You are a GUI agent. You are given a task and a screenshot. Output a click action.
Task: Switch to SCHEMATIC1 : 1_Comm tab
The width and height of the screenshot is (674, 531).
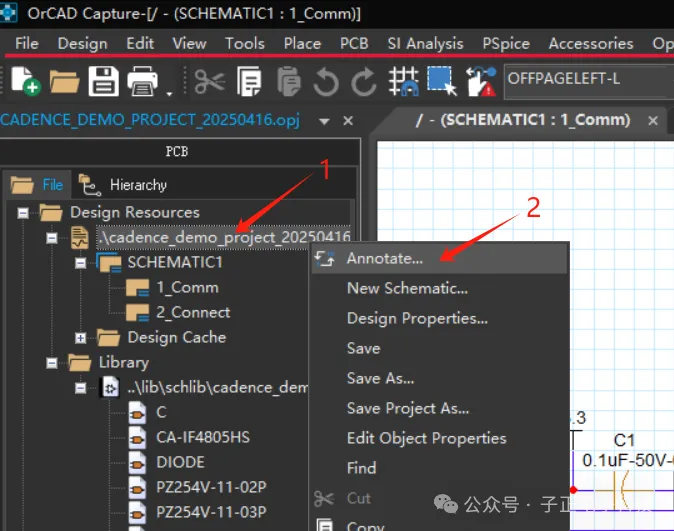click(522, 120)
